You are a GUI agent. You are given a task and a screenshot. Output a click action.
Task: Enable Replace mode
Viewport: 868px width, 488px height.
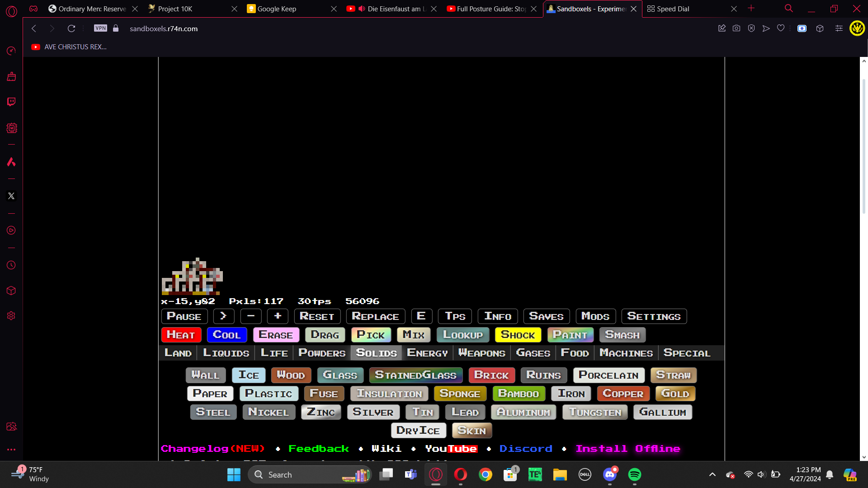[x=375, y=316]
